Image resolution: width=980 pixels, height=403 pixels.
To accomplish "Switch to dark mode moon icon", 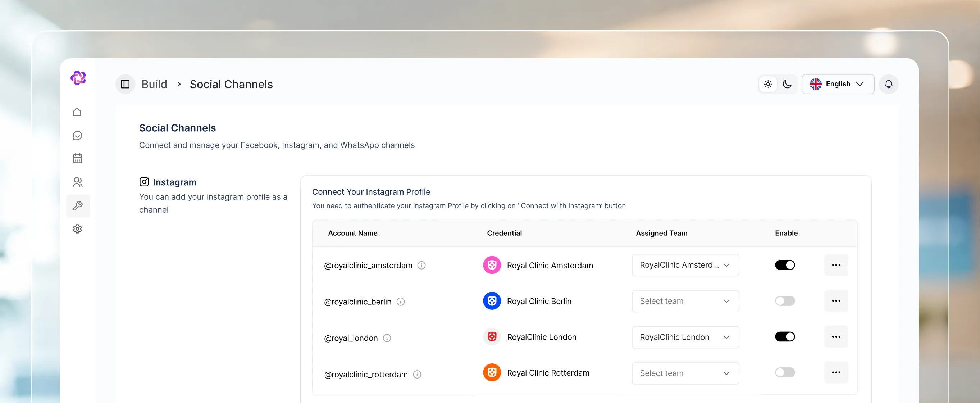I will [x=787, y=84].
